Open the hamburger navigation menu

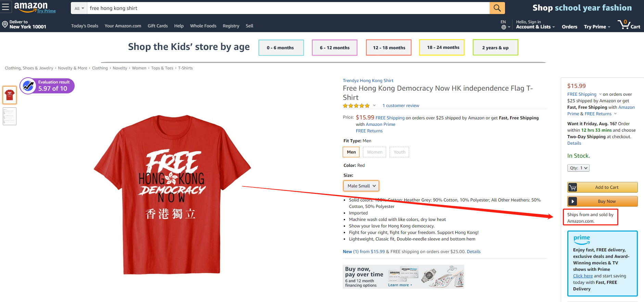pos(5,7)
